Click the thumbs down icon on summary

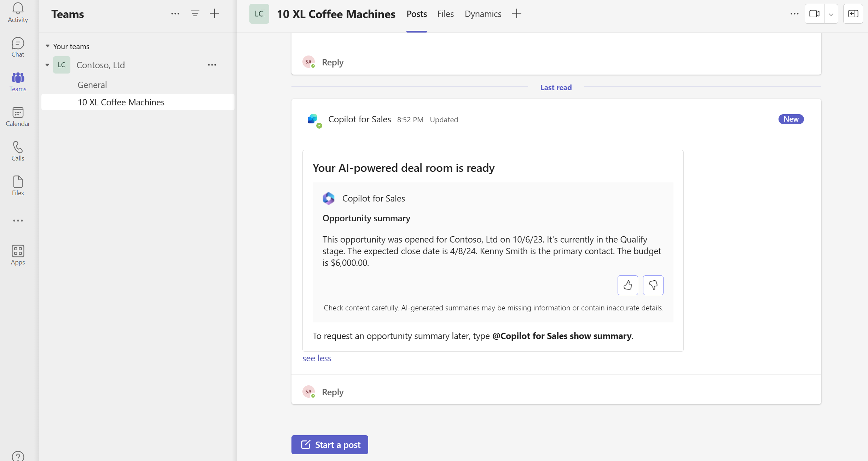(653, 285)
